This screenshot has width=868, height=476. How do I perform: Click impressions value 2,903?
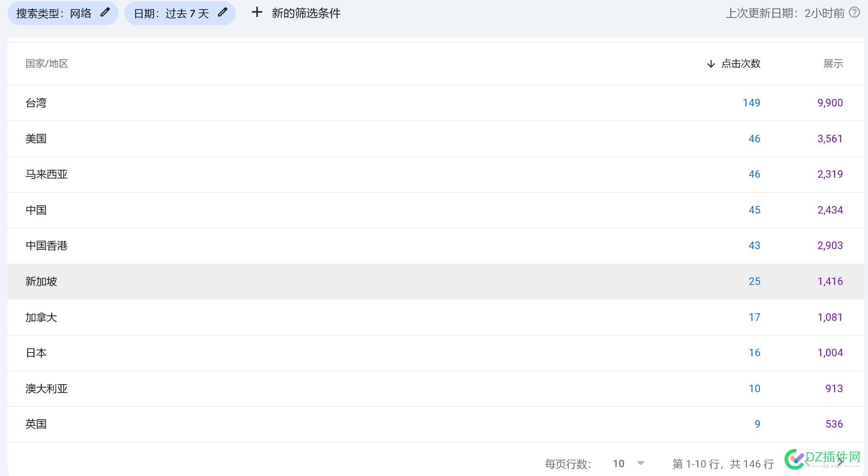pyautogui.click(x=830, y=246)
